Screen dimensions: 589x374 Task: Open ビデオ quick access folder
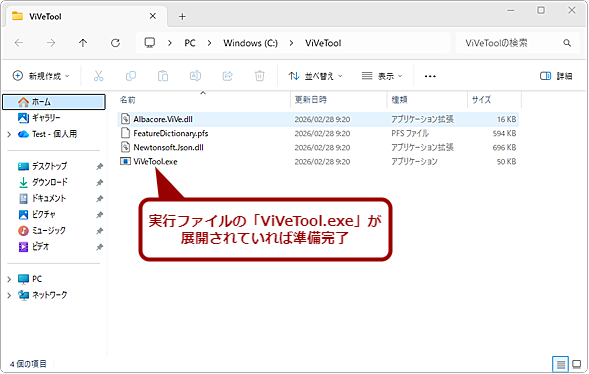34,247
